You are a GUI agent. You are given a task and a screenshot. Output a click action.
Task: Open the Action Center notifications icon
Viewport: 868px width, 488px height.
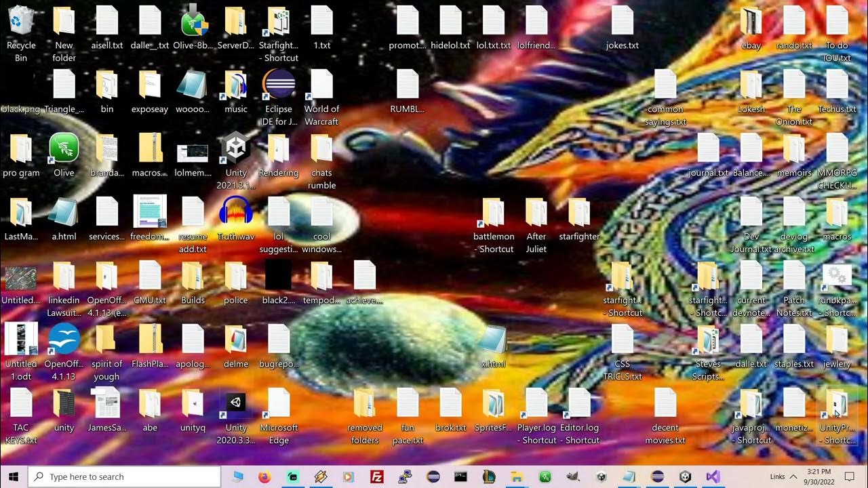850,476
